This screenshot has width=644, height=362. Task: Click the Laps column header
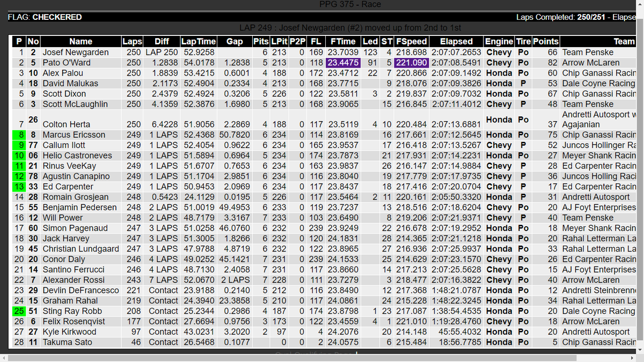click(x=132, y=41)
